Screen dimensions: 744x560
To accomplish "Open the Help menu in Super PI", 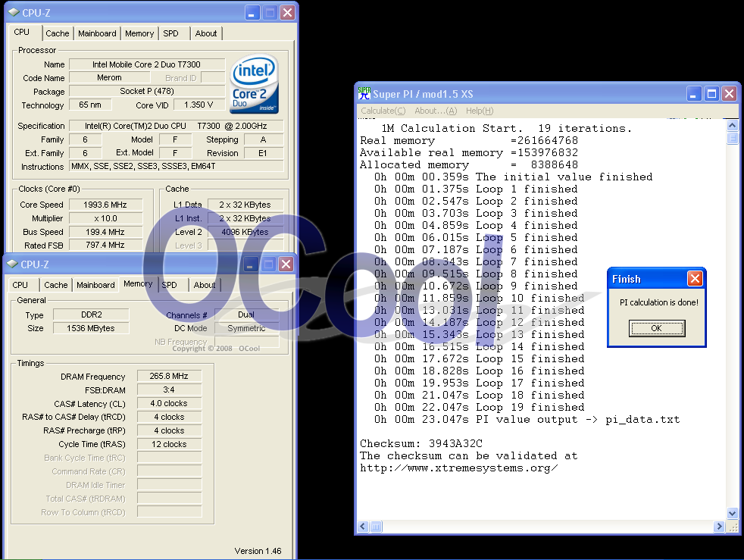I will (x=480, y=111).
